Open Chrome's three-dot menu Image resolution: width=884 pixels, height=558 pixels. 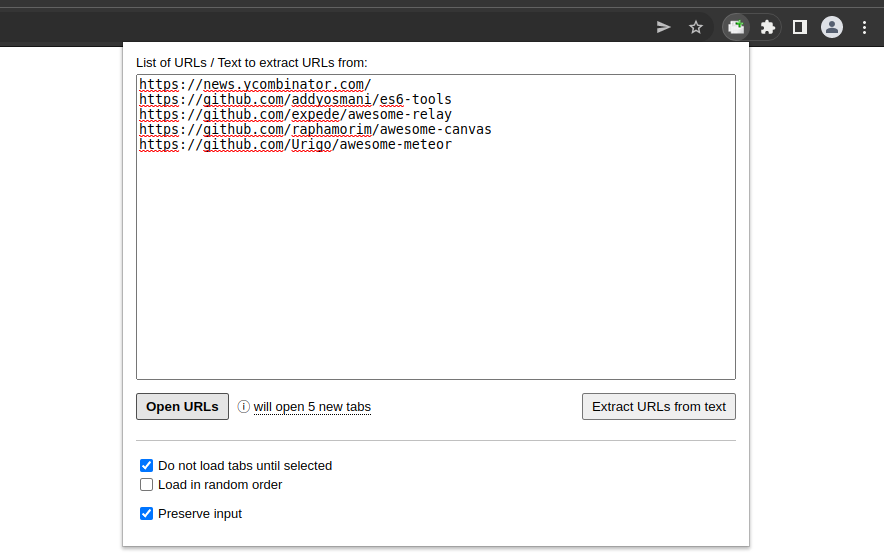point(864,27)
